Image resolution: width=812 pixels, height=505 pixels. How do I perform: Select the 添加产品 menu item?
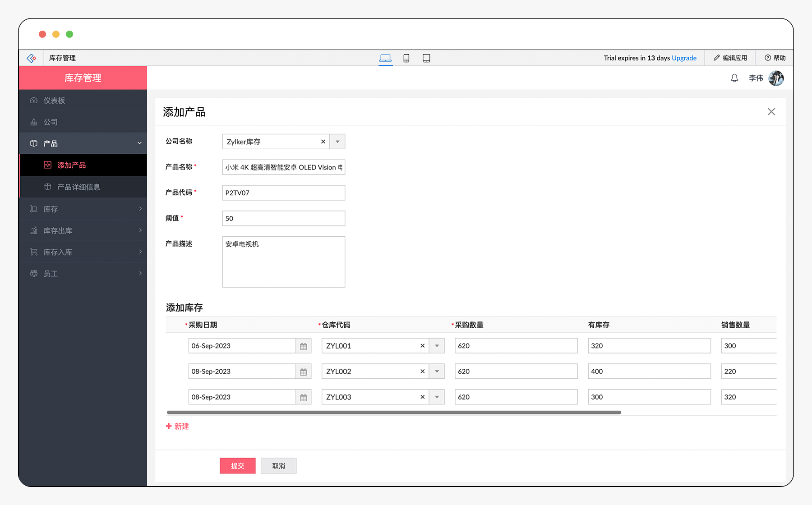point(72,165)
